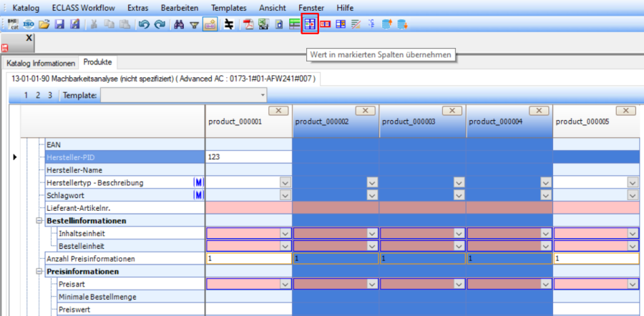The height and width of the screenshot is (316, 644).
Task: Open Herstellertyp dropdown for product_000005
Action: point(633,182)
